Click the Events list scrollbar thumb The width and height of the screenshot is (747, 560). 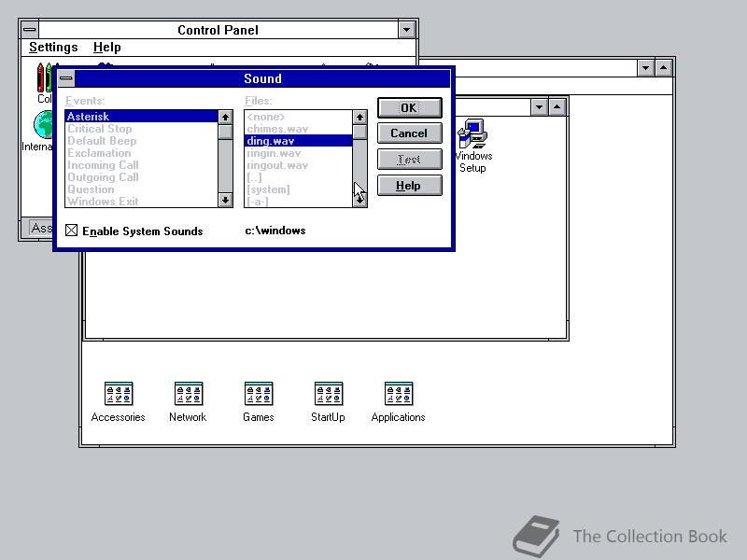coord(225,132)
